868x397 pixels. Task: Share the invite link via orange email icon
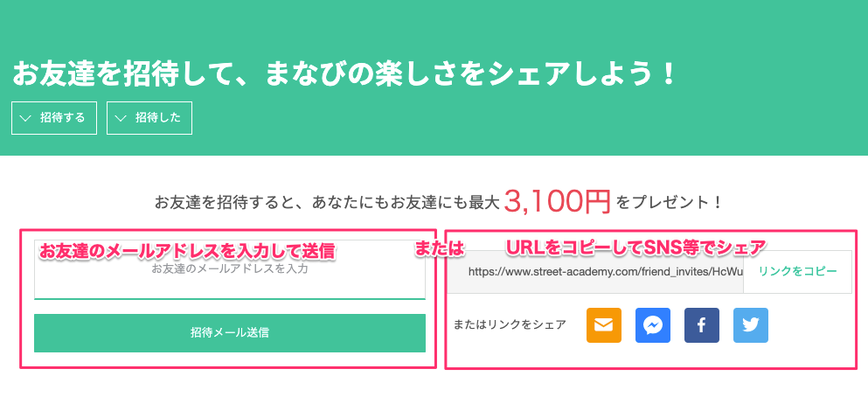[604, 325]
